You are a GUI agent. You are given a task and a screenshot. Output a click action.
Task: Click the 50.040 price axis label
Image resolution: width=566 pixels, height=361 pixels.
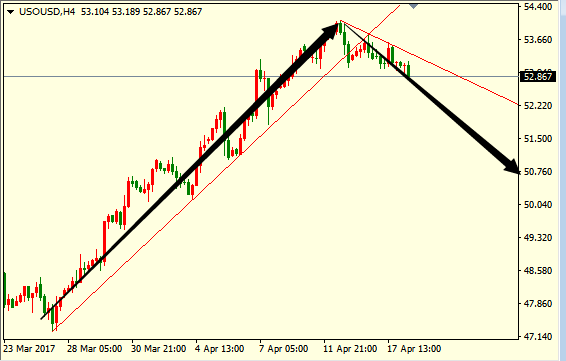click(x=538, y=205)
